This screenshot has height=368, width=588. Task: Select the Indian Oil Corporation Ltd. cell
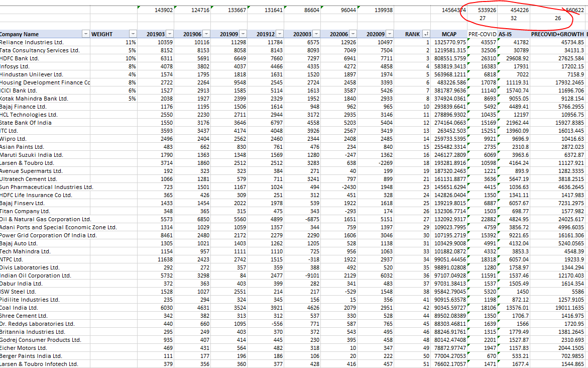(45, 275)
